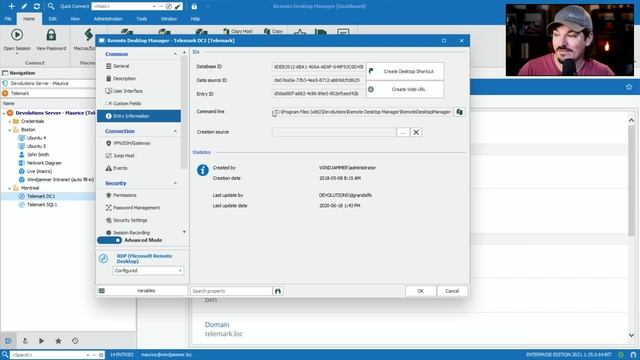Click Cancel in the dialog

click(452, 291)
